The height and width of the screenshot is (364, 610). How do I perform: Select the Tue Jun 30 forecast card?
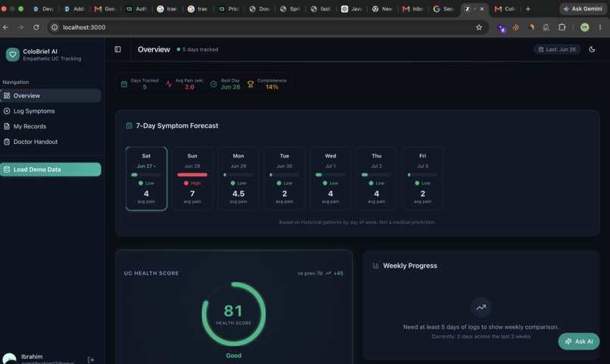285,179
